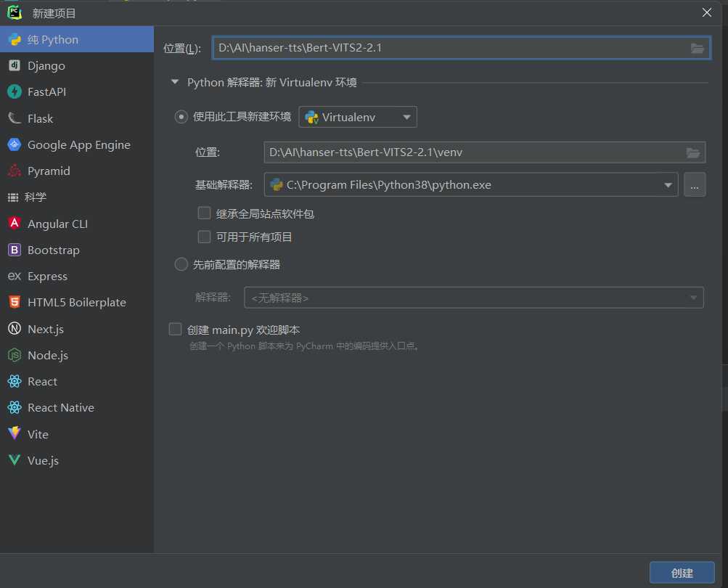Click the Pyramid project icon
Viewport: 728px width, 588px height.
point(15,171)
